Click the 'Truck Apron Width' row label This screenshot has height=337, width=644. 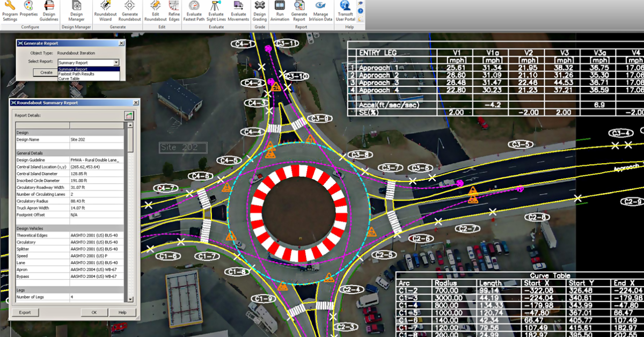[x=33, y=208]
